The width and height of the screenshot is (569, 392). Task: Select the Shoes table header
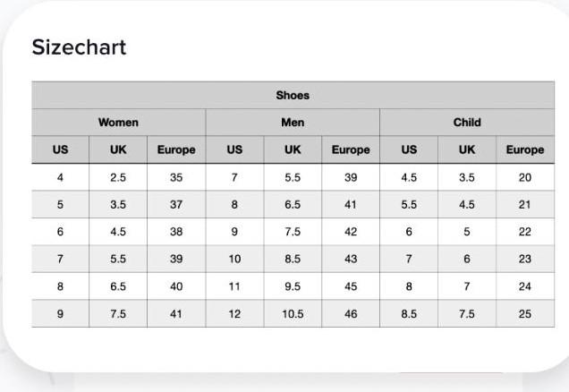[x=293, y=95]
